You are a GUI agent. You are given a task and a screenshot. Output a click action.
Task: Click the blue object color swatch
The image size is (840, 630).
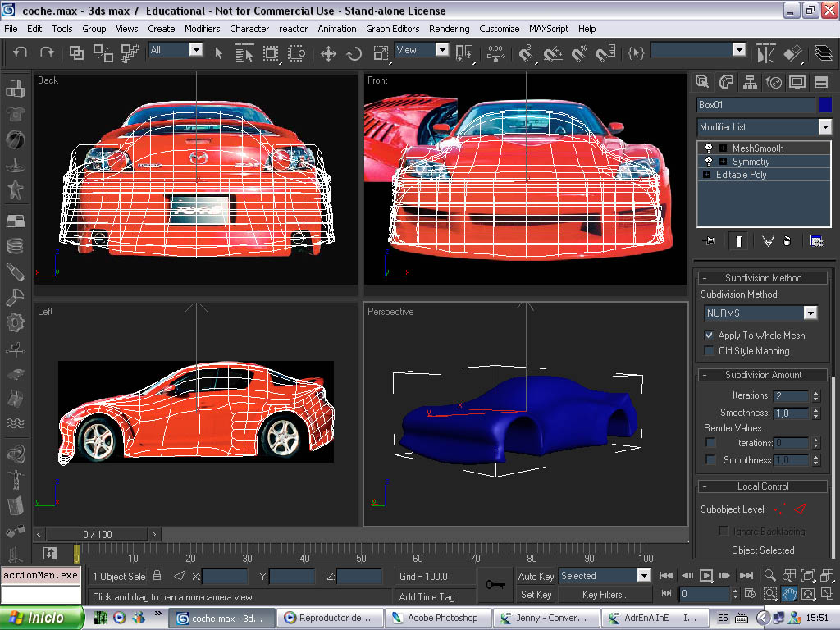[x=825, y=105]
